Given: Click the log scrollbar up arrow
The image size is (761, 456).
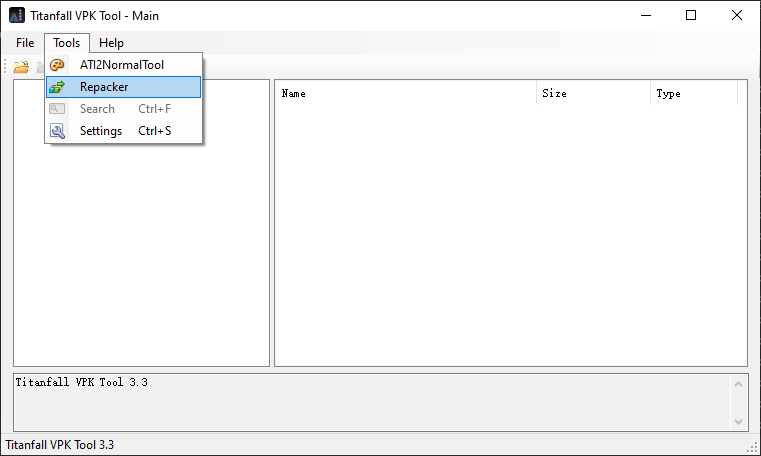Looking at the screenshot, I should pyautogui.click(x=738, y=384).
